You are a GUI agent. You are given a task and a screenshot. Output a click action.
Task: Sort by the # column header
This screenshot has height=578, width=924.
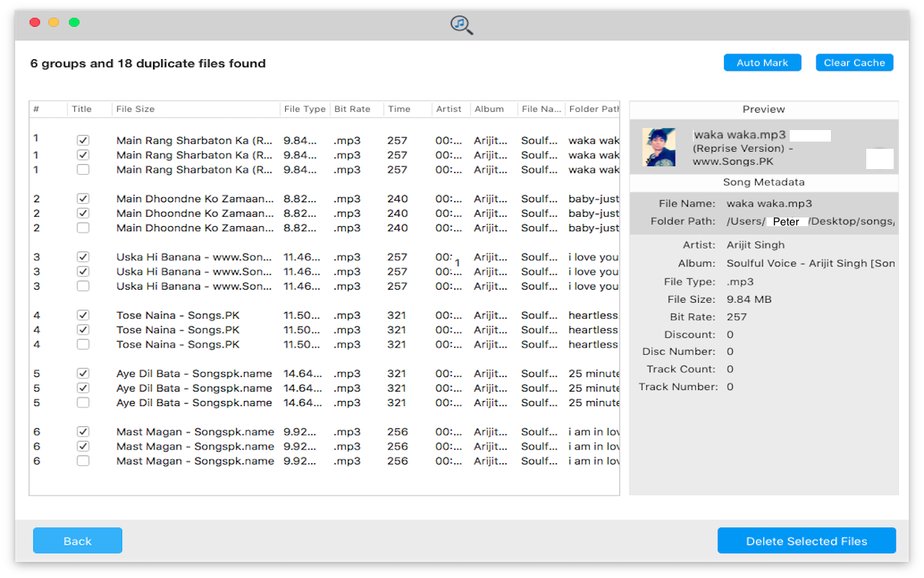point(48,109)
